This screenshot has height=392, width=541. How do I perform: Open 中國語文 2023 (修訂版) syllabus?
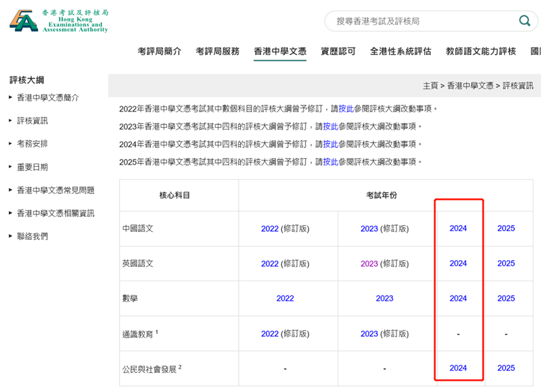tap(369, 228)
